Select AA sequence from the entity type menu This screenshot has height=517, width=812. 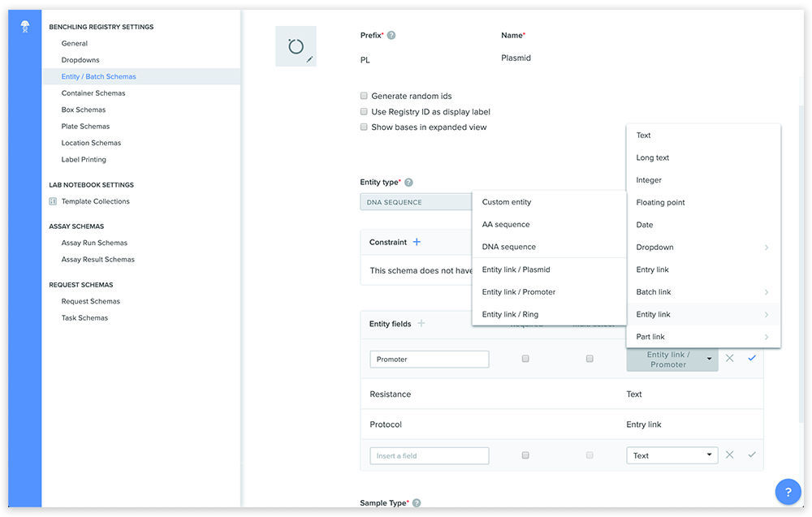pyautogui.click(x=503, y=224)
